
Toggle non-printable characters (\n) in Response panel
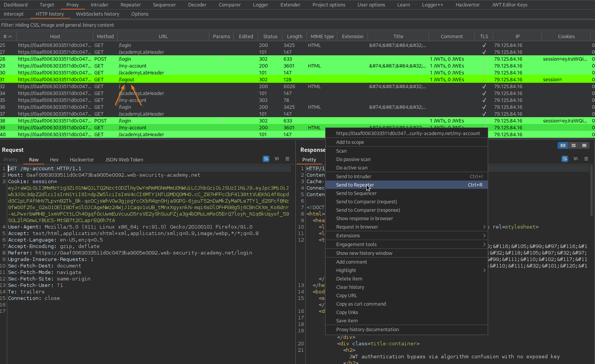click(x=576, y=159)
